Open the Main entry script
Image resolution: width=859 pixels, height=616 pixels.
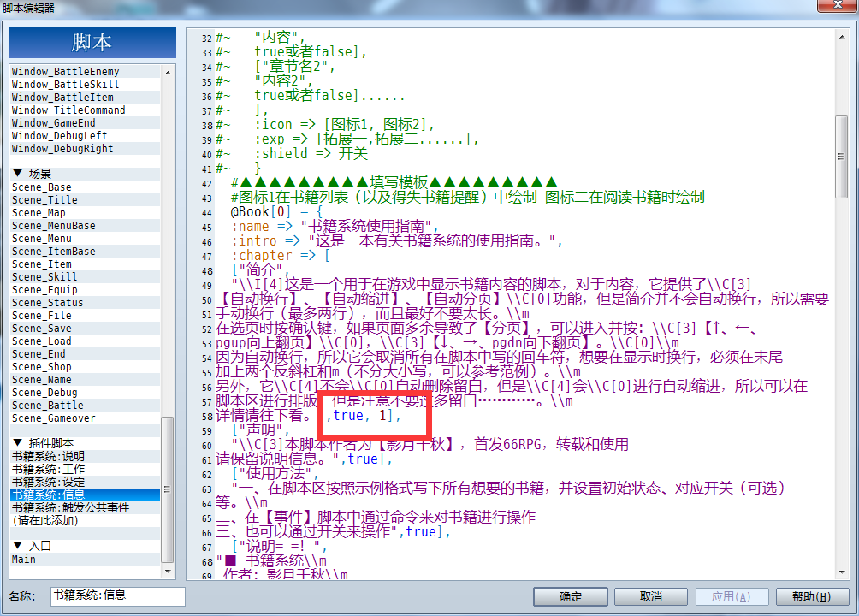point(86,560)
